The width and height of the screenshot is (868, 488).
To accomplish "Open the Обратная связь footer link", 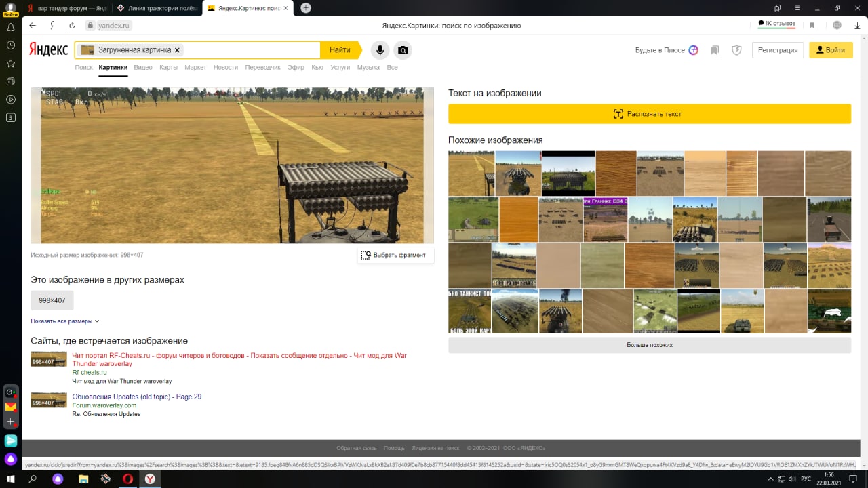I will [357, 448].
